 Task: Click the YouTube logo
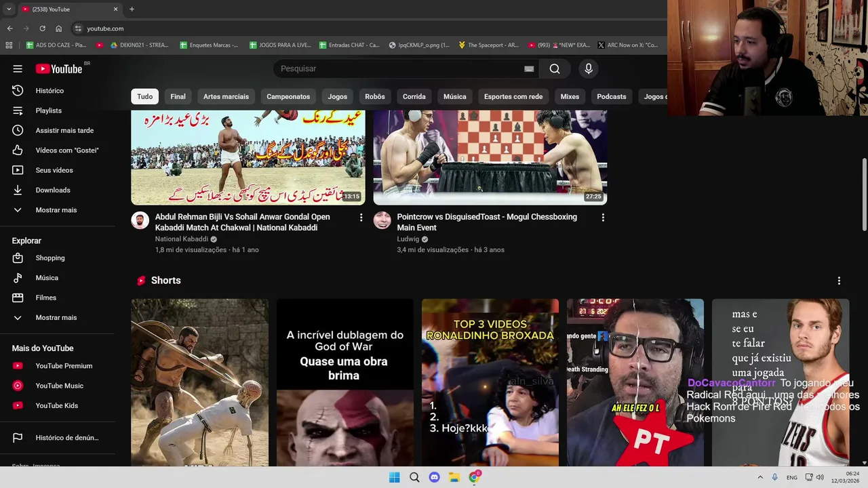[59, 68]
